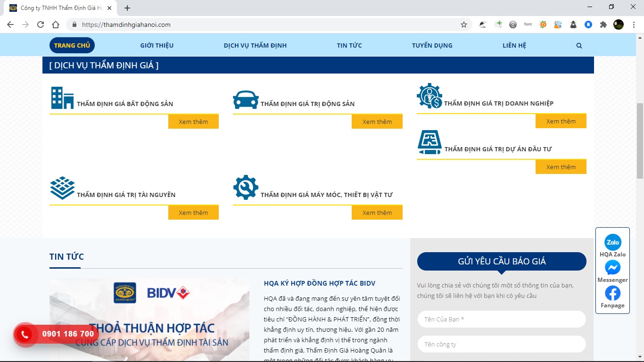Open the green plus extension icon

tap(498, 25)
